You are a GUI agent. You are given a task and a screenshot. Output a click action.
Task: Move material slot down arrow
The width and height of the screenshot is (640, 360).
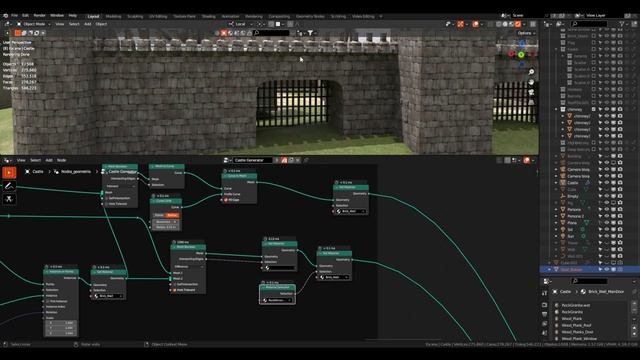tap(634, 334)
